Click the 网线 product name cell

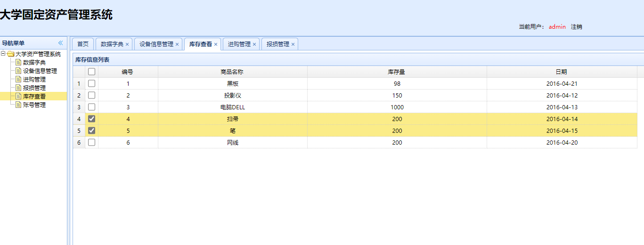point(233,142)
